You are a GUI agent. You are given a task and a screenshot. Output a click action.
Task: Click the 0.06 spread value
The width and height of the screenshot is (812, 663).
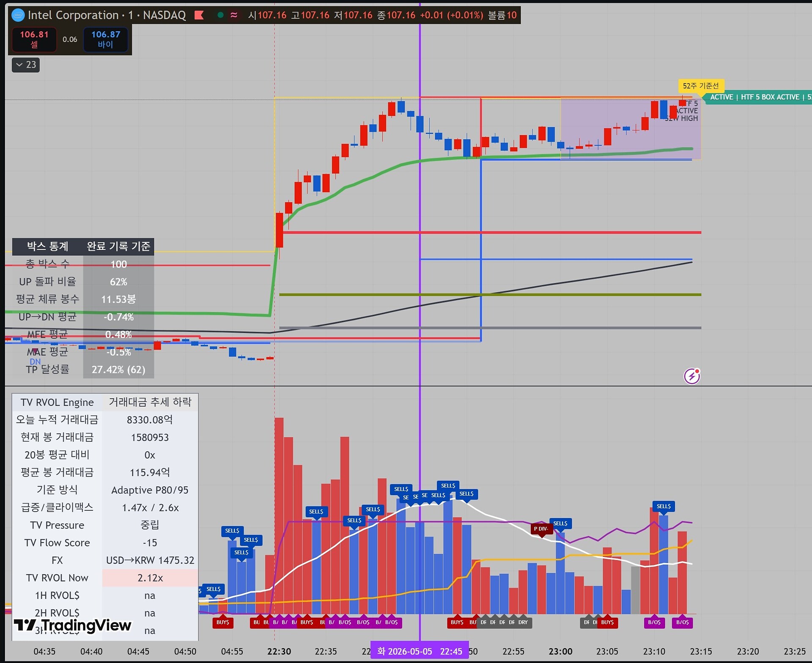pos(70,39)
